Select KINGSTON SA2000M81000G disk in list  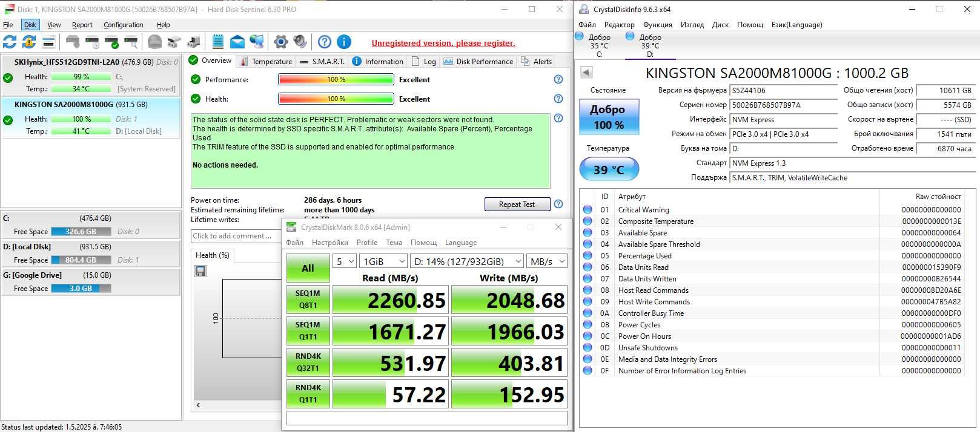(91, 117)
